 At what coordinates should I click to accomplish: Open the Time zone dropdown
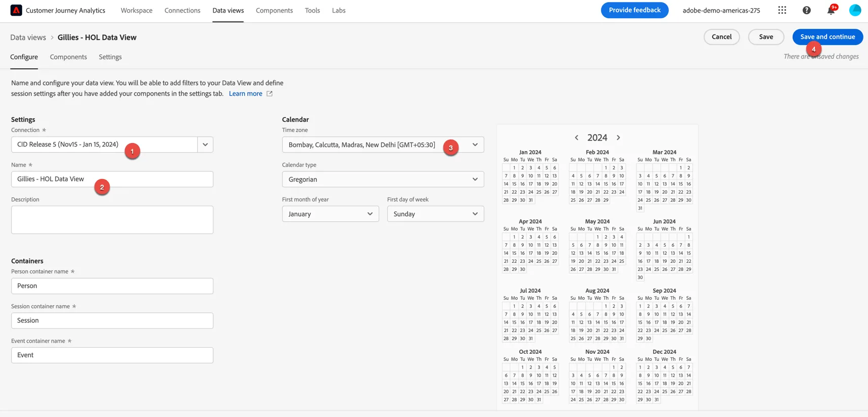(383, 145)
